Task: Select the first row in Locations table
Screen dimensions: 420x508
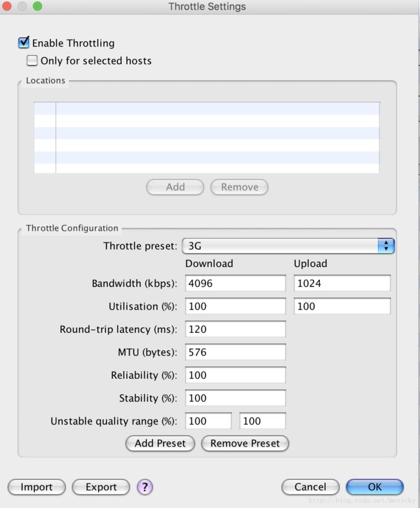Action: point(207,109)
